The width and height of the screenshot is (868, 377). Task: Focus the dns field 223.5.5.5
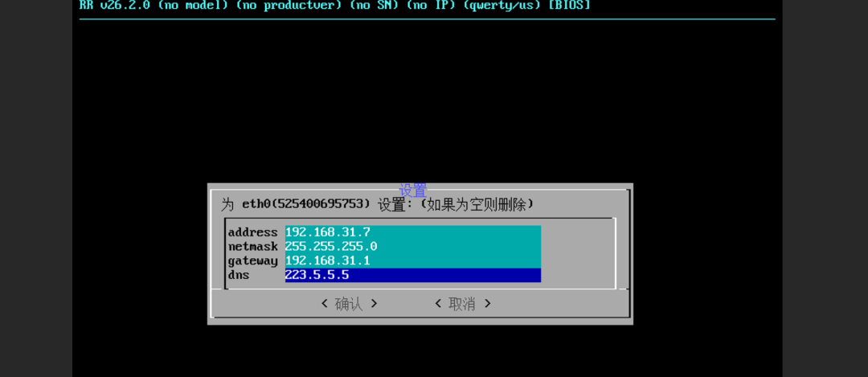(x=413, y=275)
